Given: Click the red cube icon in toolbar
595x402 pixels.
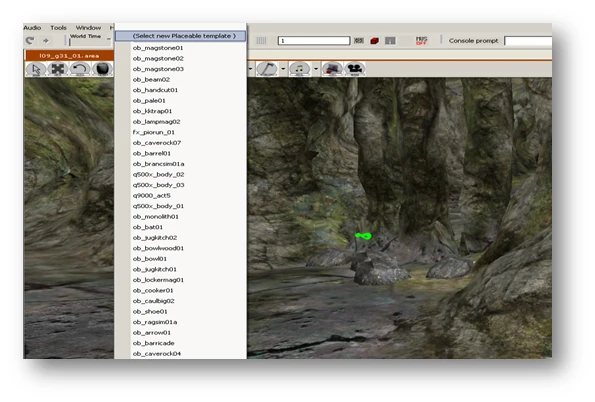Looking at the screenshot, I should 375,41.
